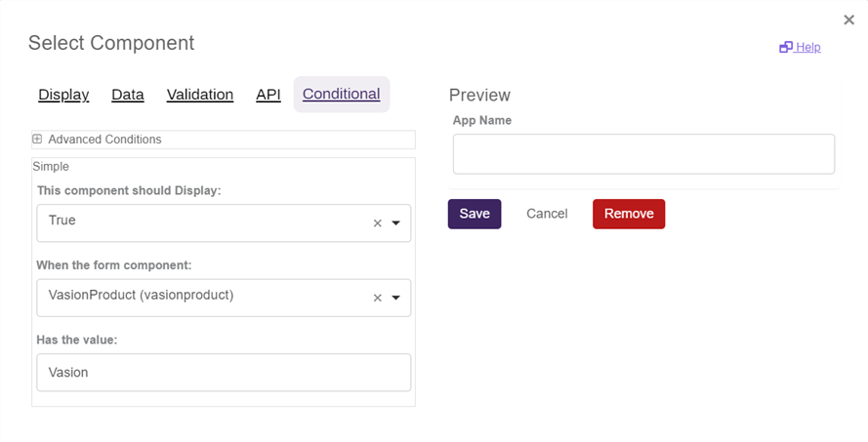Open the Validation tab
Screen dimensions: 868x442
pos(200,95)
